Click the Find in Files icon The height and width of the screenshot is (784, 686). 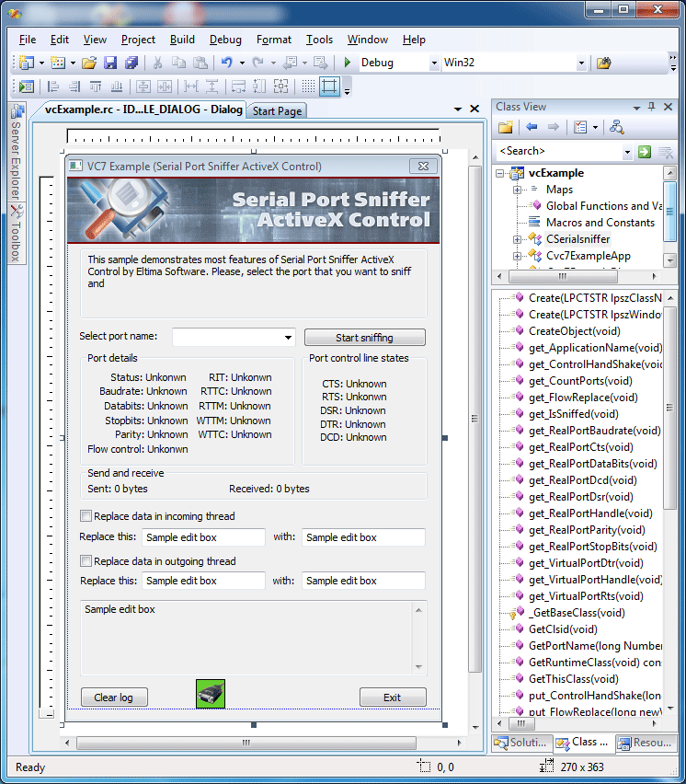603,63
